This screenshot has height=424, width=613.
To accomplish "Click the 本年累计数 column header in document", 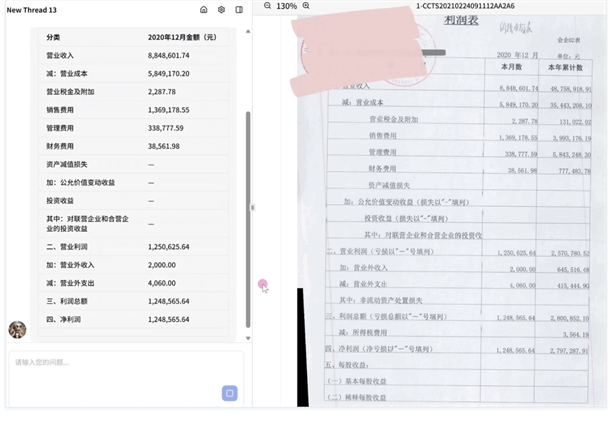I will [x=565, y=67].
